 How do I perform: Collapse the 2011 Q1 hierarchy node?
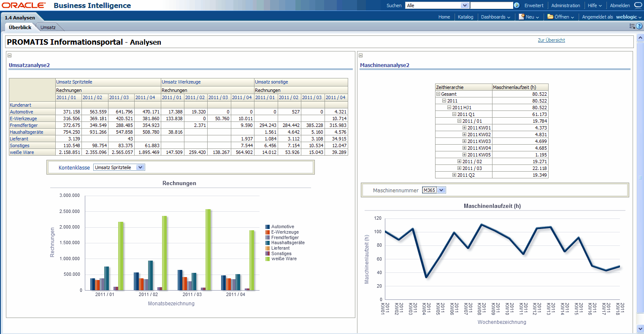pos(454,114)
